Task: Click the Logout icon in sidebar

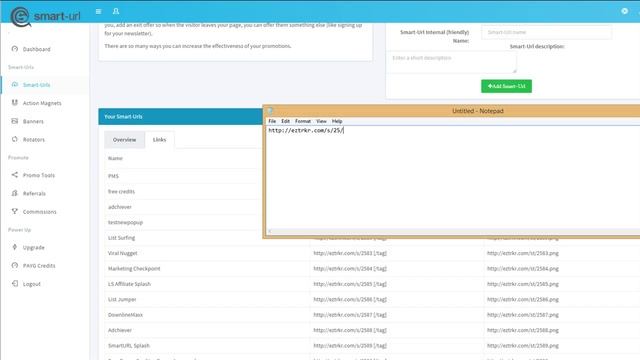Action: [15, 283]
